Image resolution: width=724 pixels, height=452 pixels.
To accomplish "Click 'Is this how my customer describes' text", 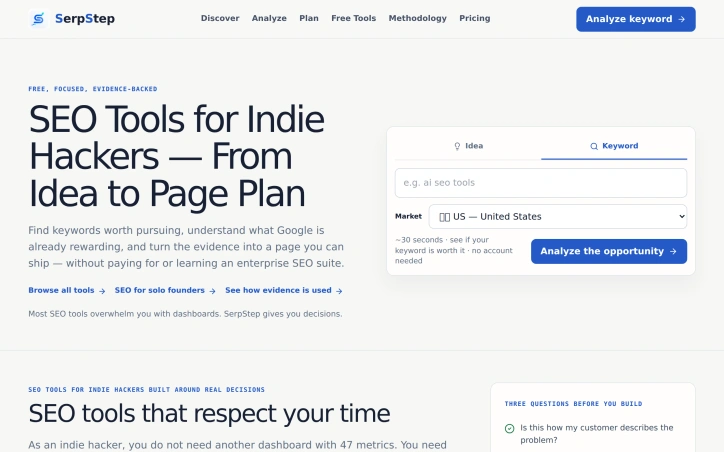I will (597, 434).
